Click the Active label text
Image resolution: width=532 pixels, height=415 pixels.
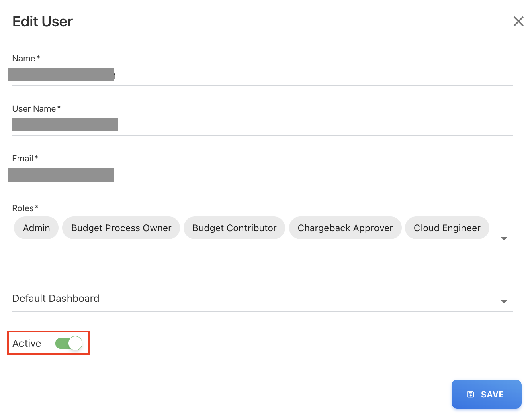pyautogui.click(x=27, y=344)
